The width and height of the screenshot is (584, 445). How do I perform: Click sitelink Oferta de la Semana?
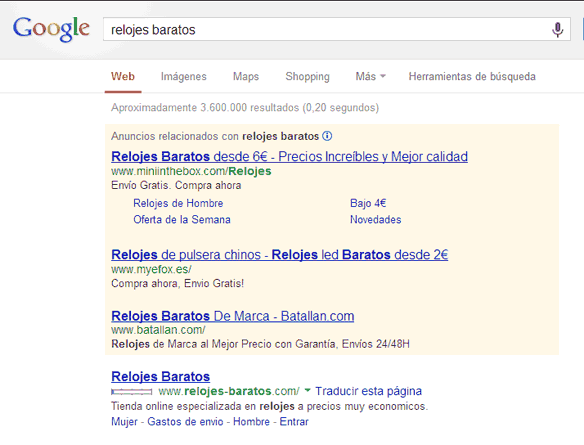(x=182, y=220)
